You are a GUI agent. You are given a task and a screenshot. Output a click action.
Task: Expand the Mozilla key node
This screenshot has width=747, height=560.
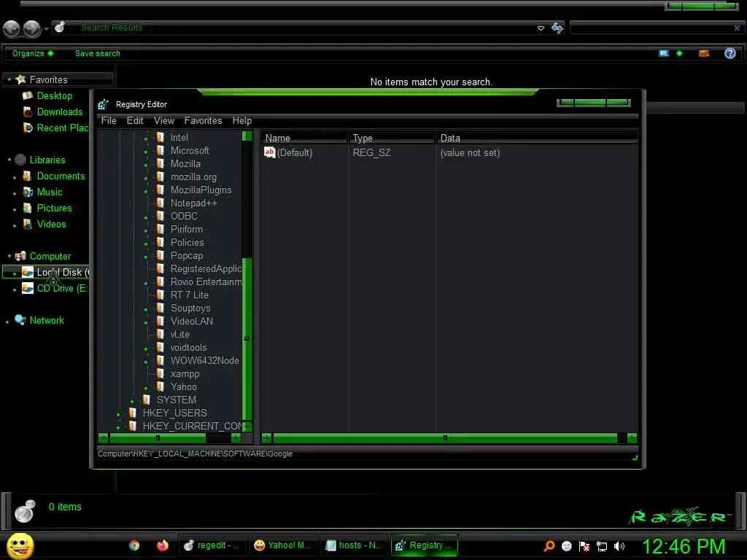pyautogui.click(x=146, y=165)
